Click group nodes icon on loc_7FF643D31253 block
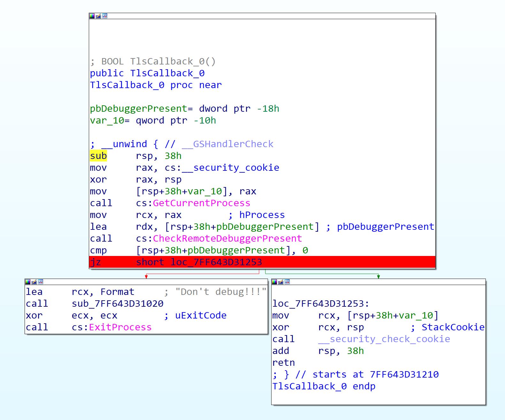 (287, 282)
